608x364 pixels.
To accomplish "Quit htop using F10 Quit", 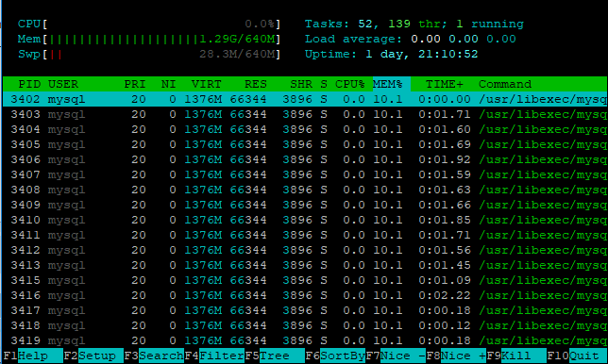I will (x=577, y=356).
